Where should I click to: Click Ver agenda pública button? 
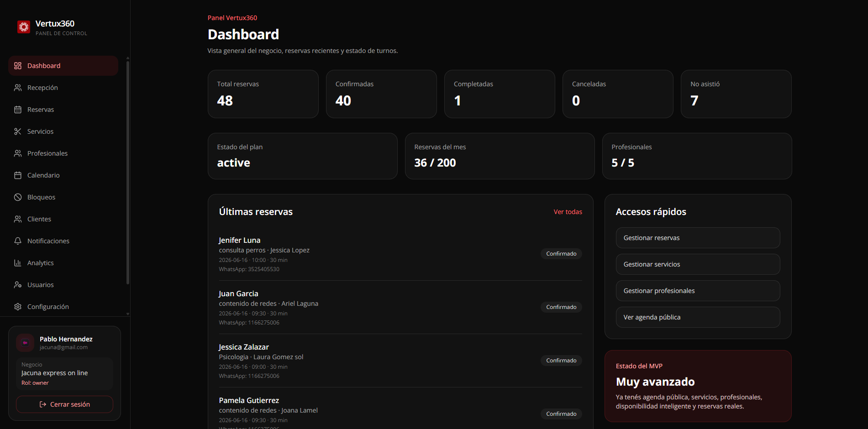698,317
